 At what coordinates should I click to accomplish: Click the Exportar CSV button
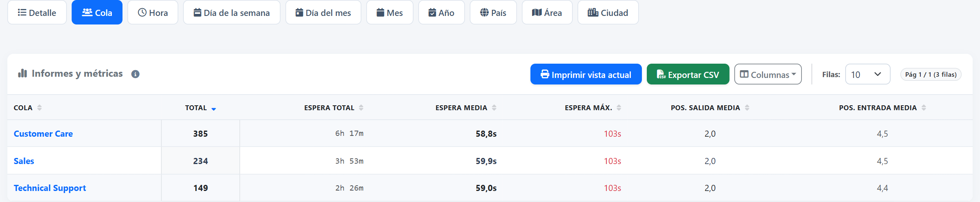(x=688, y=74)
